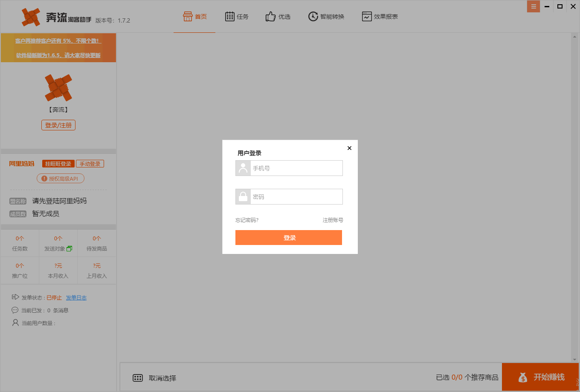Submit with the orange 登录 button
This screenshot has height=392, width=580.
coord(289,238)
